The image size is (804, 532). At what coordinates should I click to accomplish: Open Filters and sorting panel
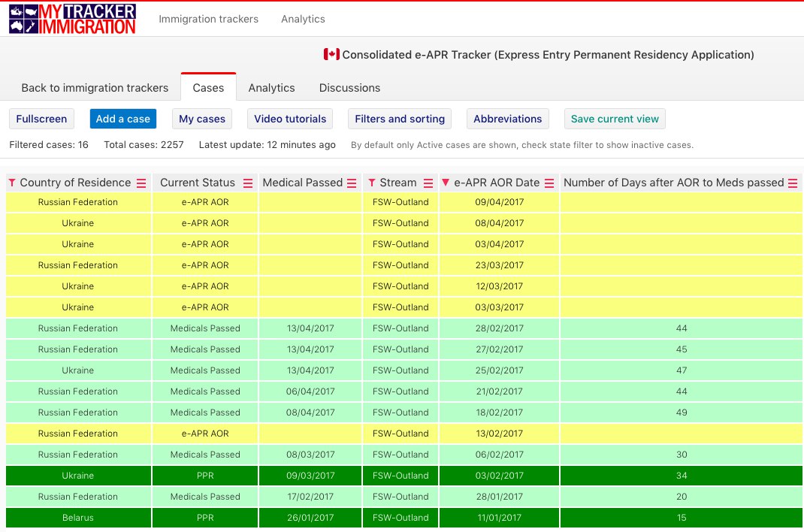click(400, 119)
